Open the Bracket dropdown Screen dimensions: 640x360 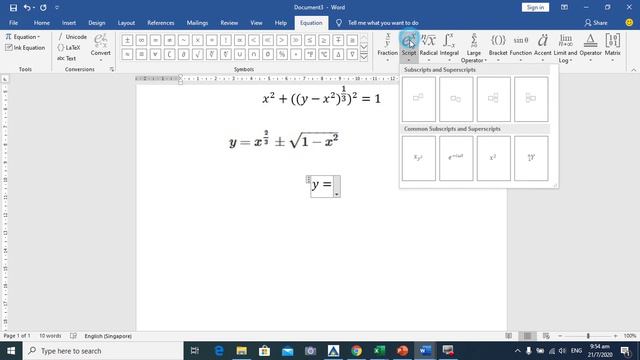498,48
